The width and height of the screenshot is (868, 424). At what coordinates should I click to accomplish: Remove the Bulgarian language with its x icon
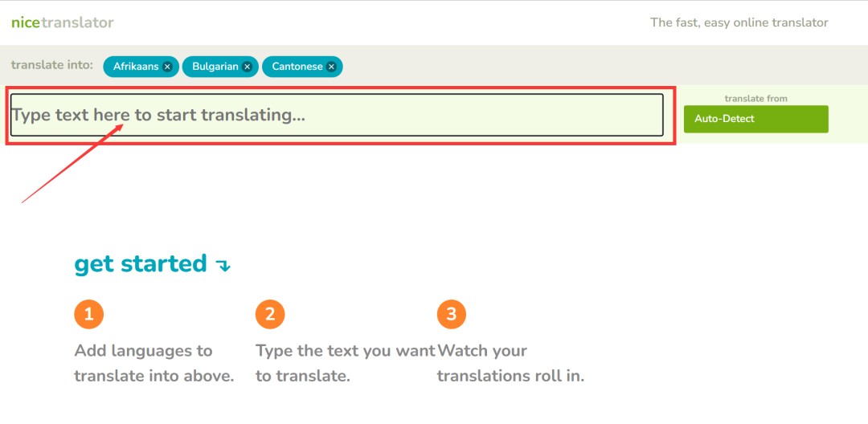click(248, 67)
